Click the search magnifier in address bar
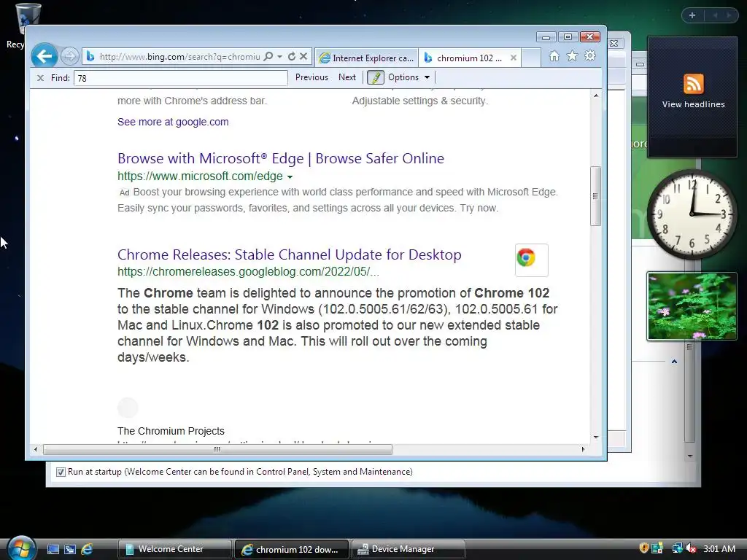This screenshot has height=560, width=747. pos(268,56)
